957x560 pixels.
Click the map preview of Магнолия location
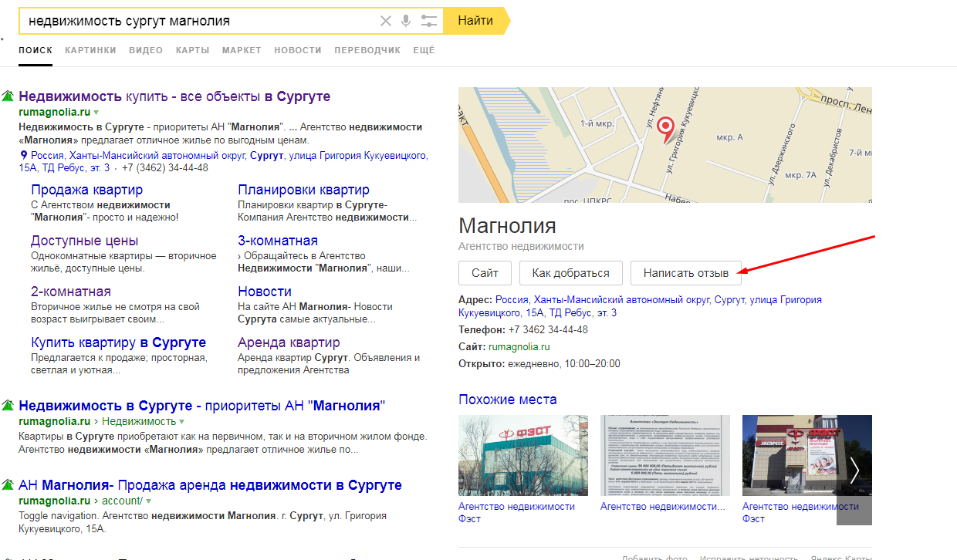[665, 144]
